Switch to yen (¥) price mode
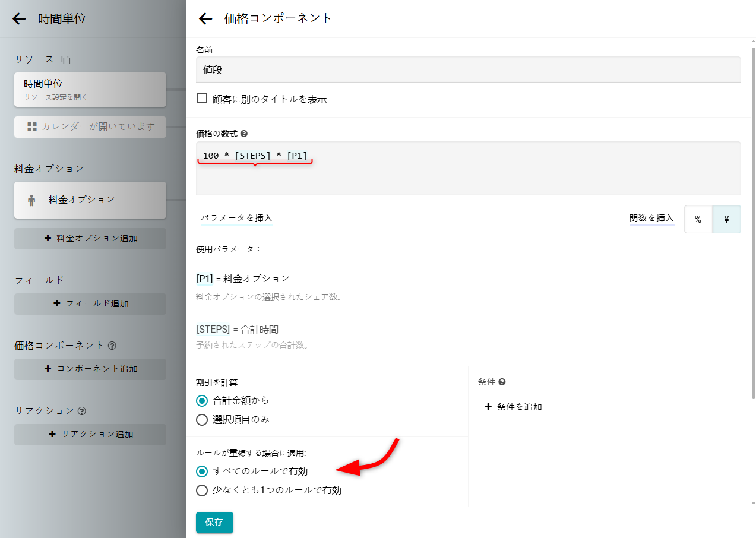The height and width of the screenshot is (538, 756). [x=726, y=219]
